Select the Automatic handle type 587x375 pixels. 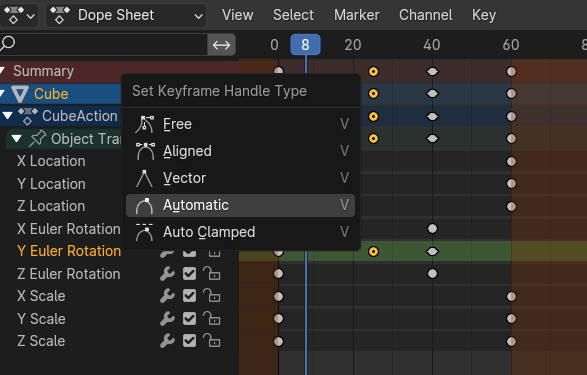[x=240, y=205]
